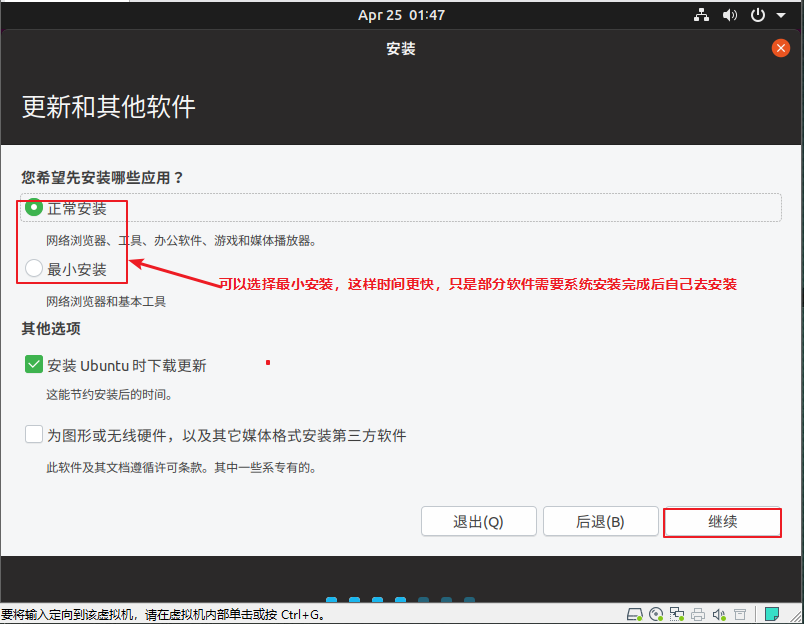Select the 正常安装 radio option
This screenshot has width=804, height=624.
click(x=34, y=208)
